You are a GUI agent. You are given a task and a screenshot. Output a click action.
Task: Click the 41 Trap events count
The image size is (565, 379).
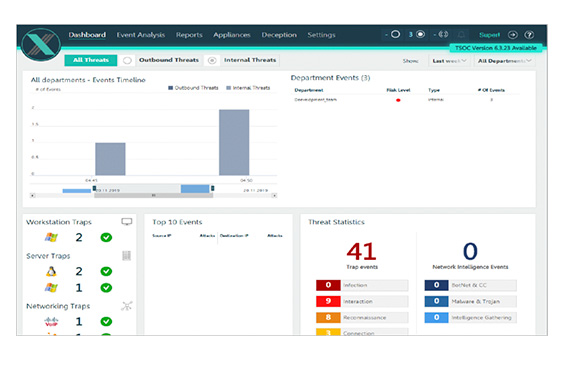tap(361, 251)
